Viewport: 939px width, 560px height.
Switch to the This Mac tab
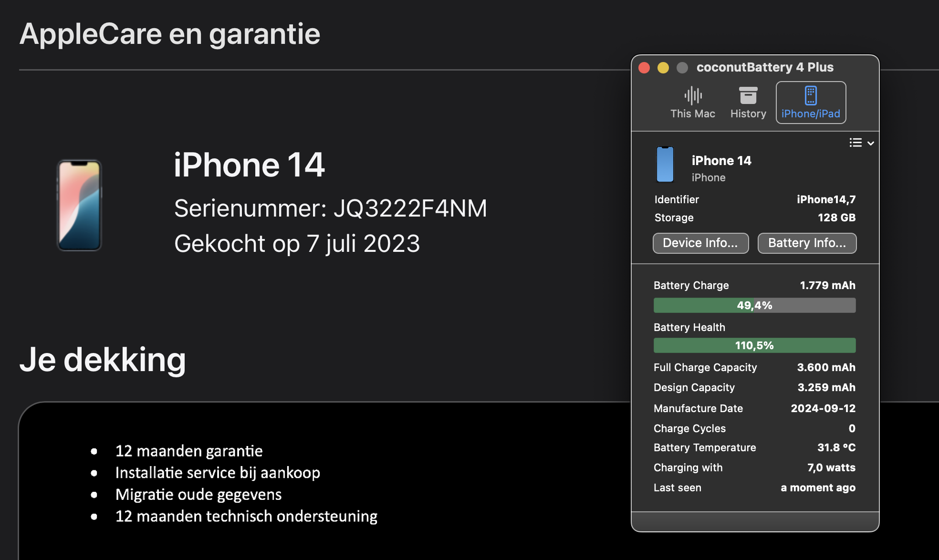pos(693,103)
